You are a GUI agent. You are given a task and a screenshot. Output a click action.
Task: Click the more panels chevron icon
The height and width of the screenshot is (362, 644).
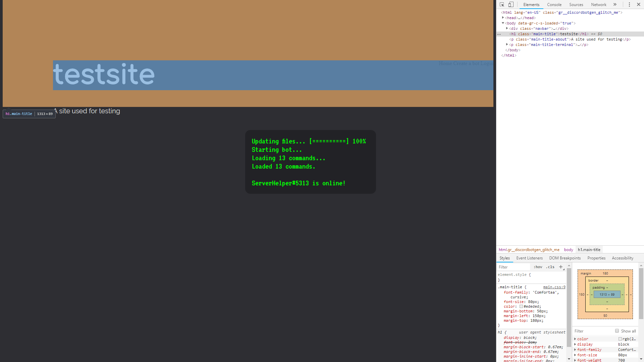pyautogui.click(x=615, y=4)
